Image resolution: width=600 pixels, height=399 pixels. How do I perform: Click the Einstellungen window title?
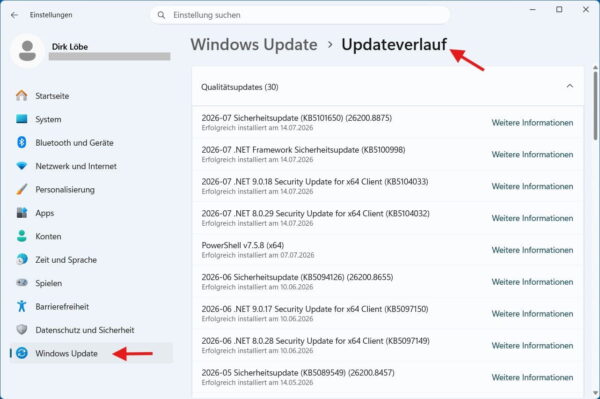click(51, 15)
